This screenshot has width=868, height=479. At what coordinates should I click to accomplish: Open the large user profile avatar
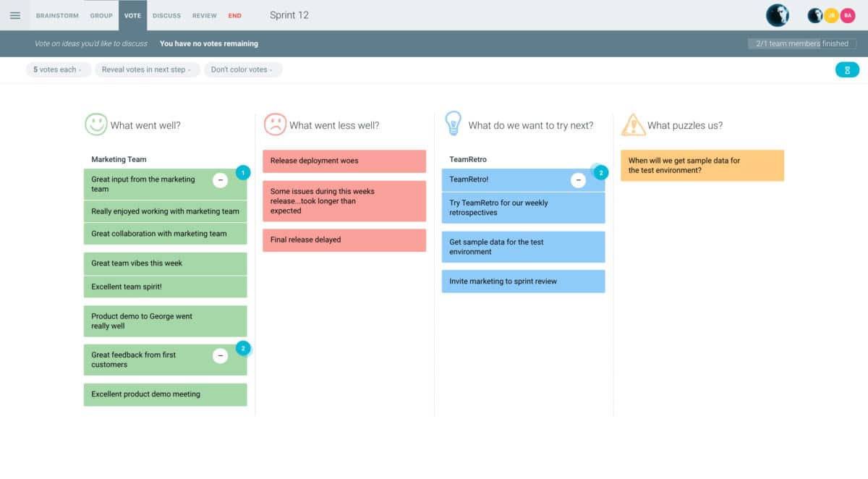click(x=777, y=15)
